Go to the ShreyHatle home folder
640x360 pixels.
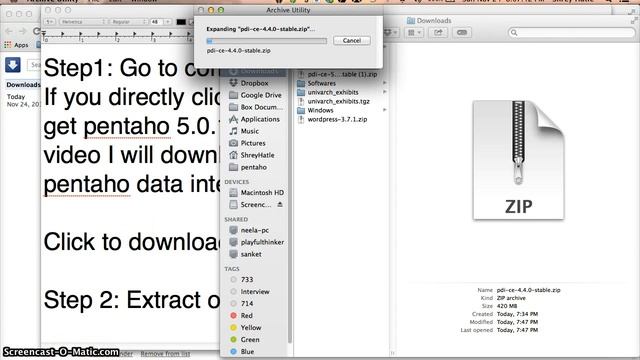tap(257, 155)
